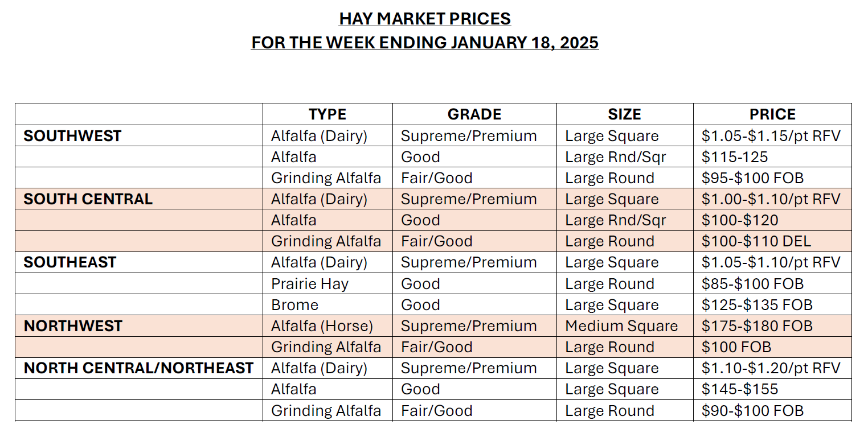The width and height of the screenshot is (868, 433).
Task: Click the HAY MARKET PRICES title
Action: coord(425,19)
